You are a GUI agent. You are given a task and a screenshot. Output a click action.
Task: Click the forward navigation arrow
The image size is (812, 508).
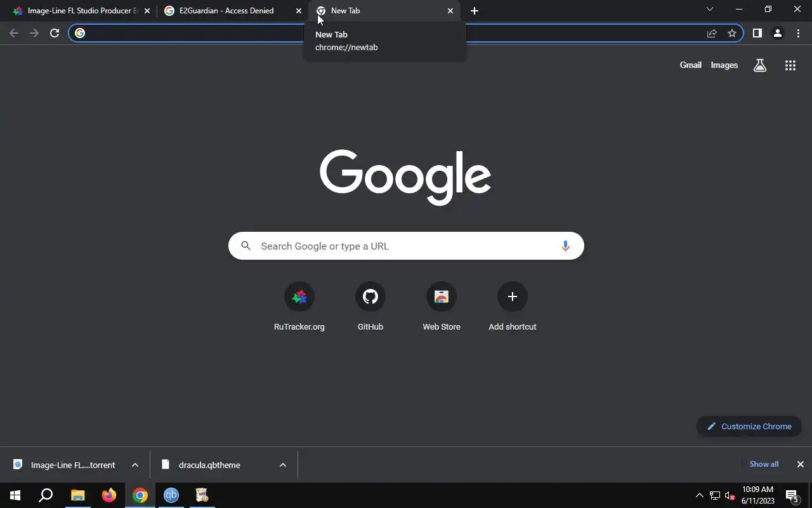click(34, 33)
